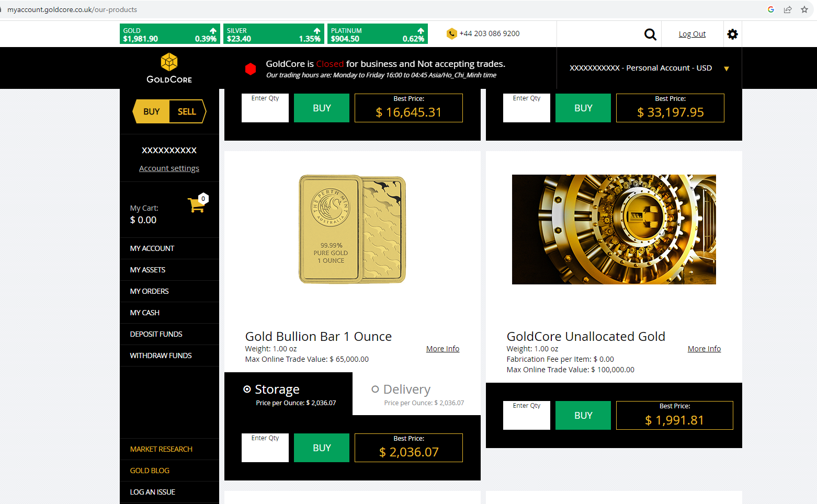This screenshot has width=817, height=504.
Task: Click the GoldCore logo
Action: pyautogui.click(x=169, y=68)
